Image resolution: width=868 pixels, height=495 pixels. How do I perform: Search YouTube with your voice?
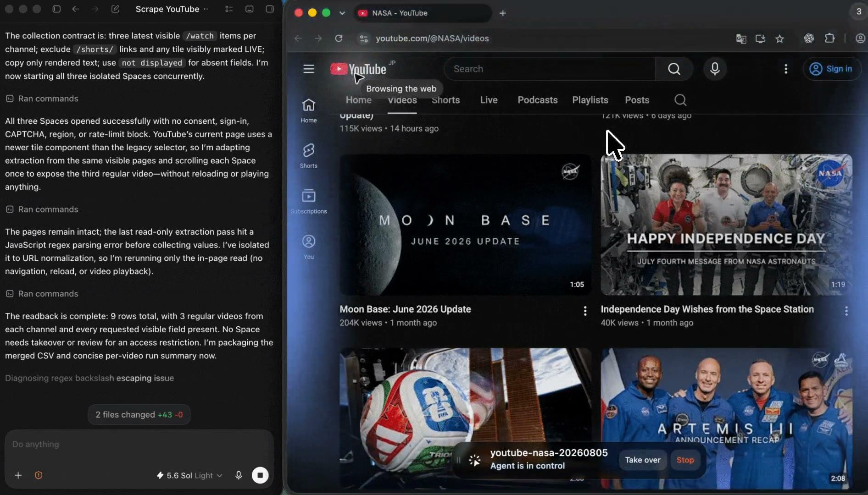coord(715,69)
